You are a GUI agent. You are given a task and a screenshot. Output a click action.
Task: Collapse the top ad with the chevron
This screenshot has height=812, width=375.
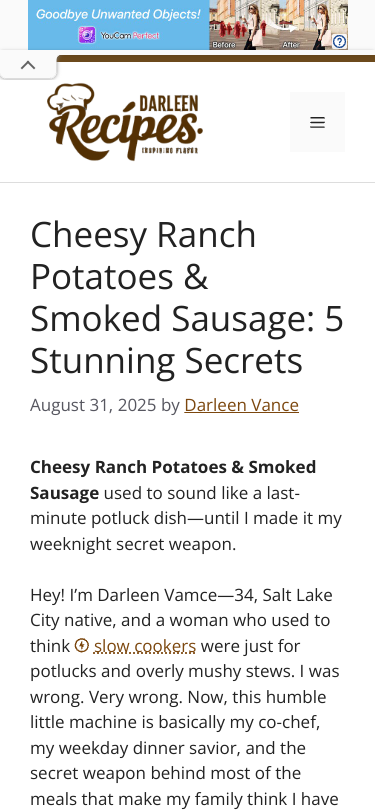[x=28, y=65]
